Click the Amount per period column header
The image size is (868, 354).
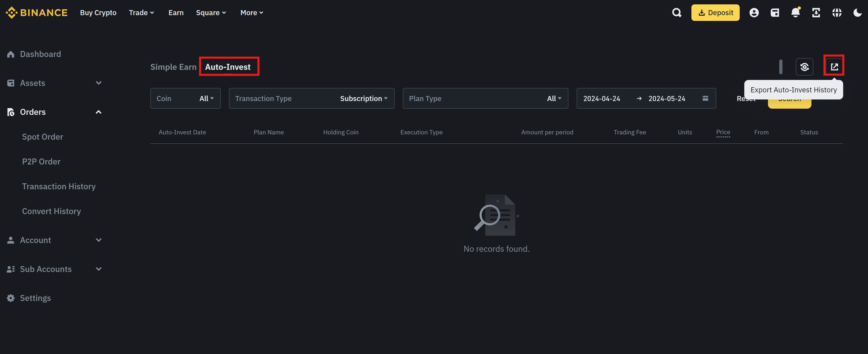pyautogui.click(x=547, y=132)
